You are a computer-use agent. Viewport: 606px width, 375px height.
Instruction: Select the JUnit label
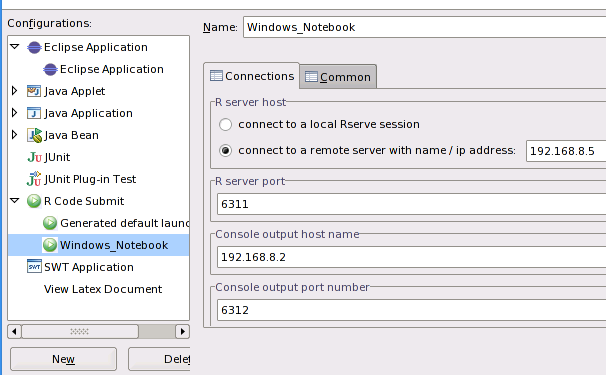tap(57, 157)
